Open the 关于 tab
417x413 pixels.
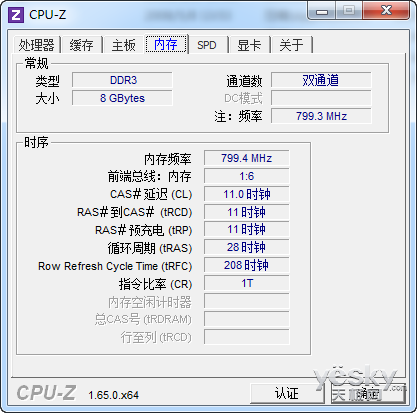(291, 45)
